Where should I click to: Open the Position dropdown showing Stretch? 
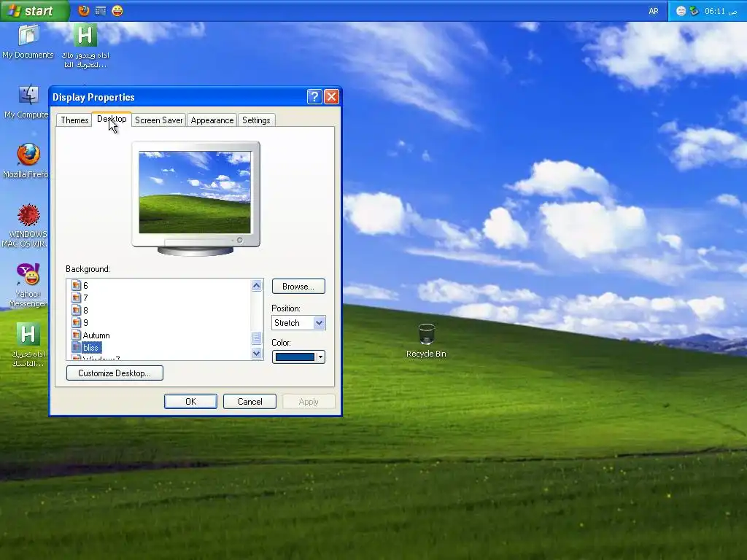298,323
